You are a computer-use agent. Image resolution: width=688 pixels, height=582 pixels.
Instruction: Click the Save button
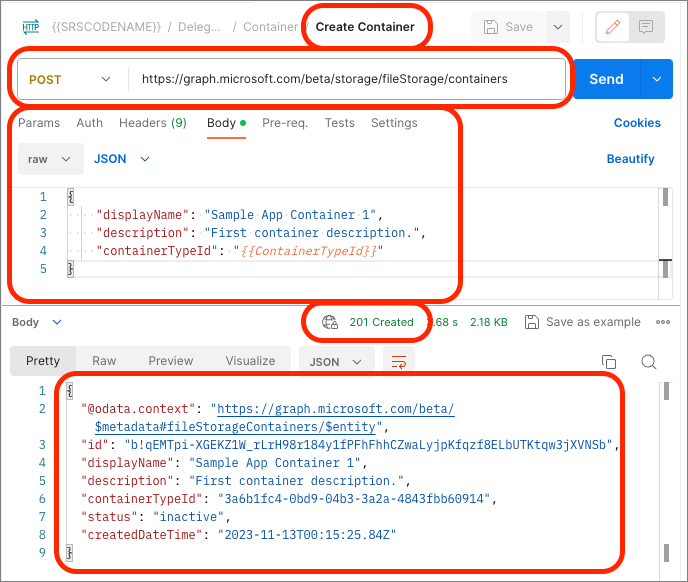508,27
